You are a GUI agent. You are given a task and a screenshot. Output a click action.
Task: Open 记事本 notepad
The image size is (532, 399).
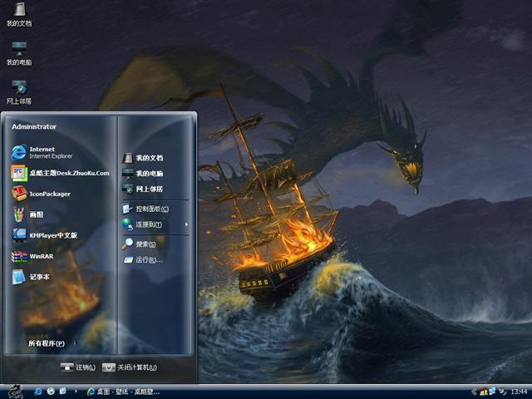pyautogui.click(x=31, y=277)
